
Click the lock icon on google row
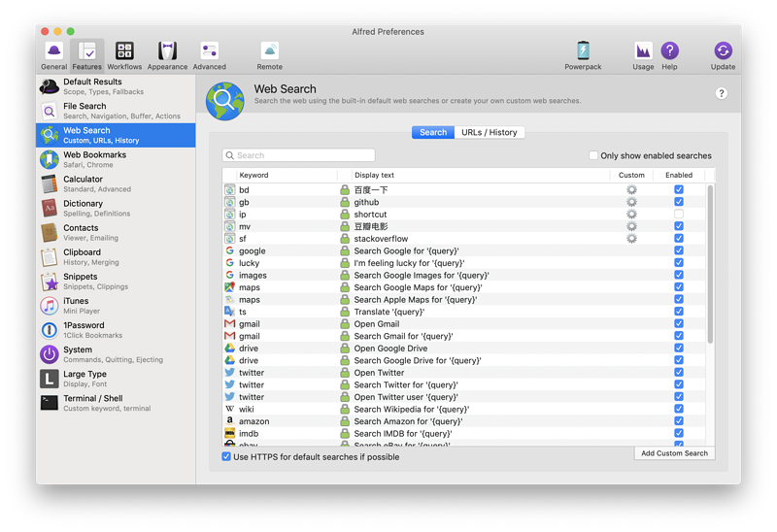(x=345, y=250)
